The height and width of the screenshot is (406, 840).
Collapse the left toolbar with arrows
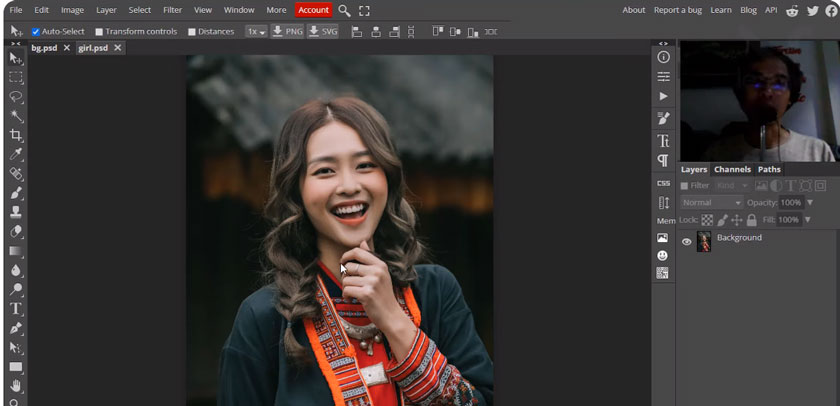coord(16,43)
